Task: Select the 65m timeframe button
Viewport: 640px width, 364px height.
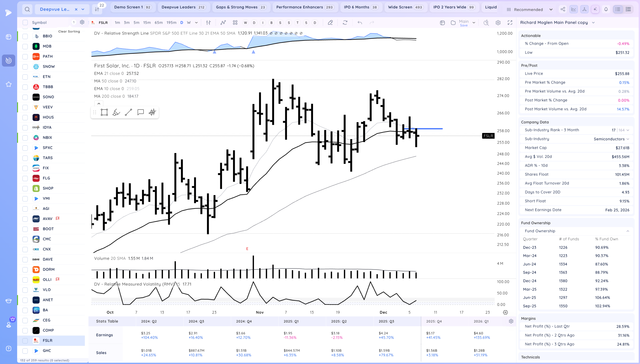Action: coord(158,22)
